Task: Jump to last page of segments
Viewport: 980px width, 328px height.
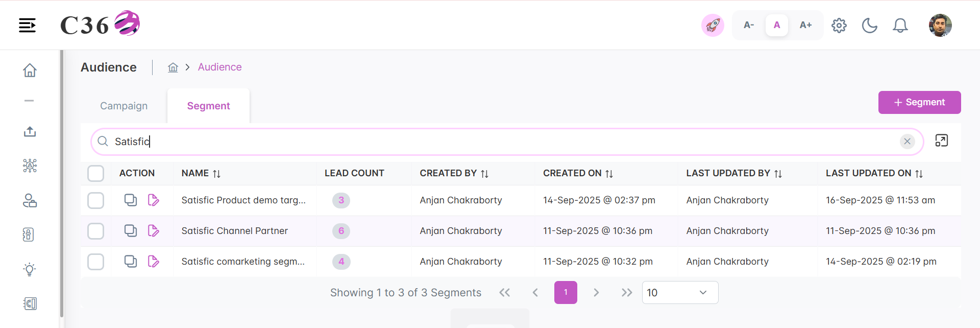Action: [627, 292]
